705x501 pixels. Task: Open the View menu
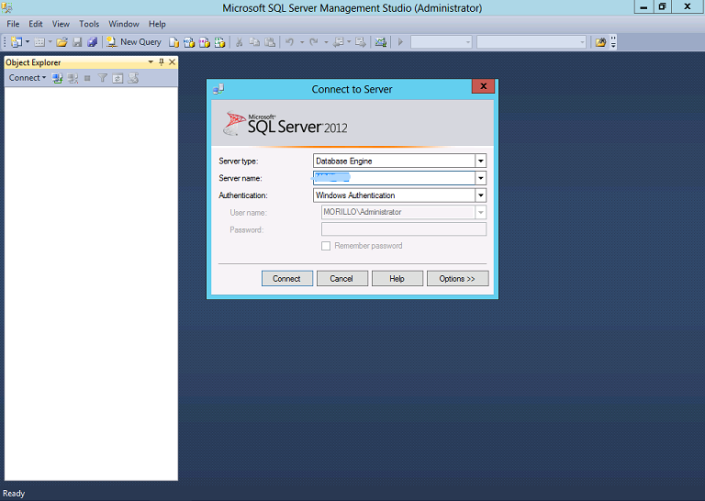point(61,24)
